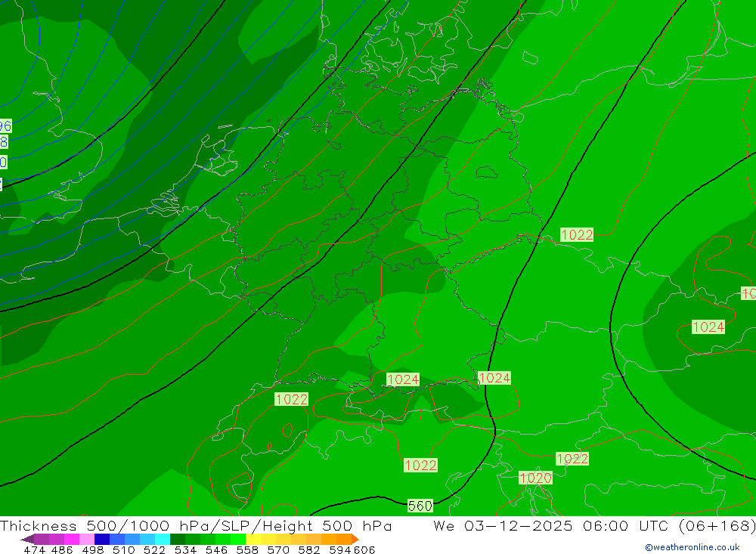The image size is (756, 554).
Task: Click the 560 height contour label
Action: (x=420, y=506)
